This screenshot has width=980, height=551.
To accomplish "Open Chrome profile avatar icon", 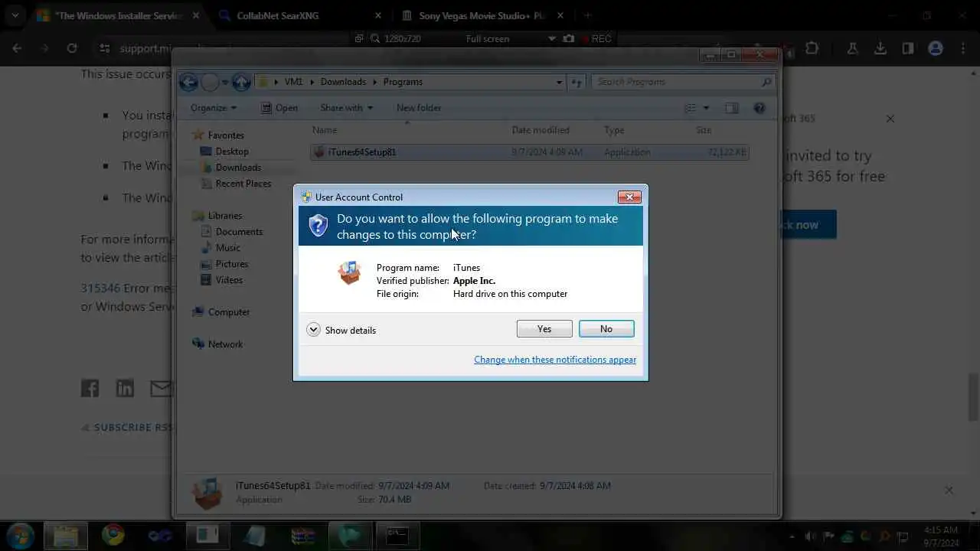I will (x=935, y=48).
